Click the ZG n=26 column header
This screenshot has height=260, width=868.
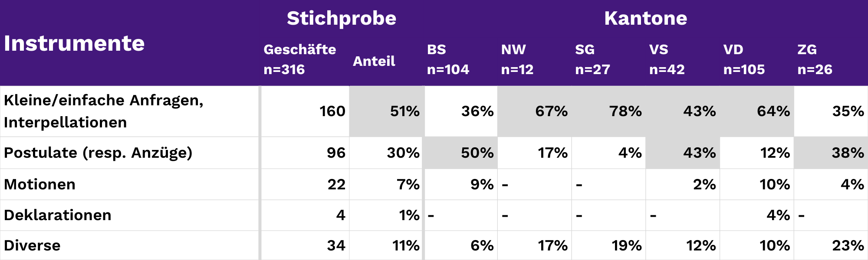pyautogui.click(x=815, y=59)
